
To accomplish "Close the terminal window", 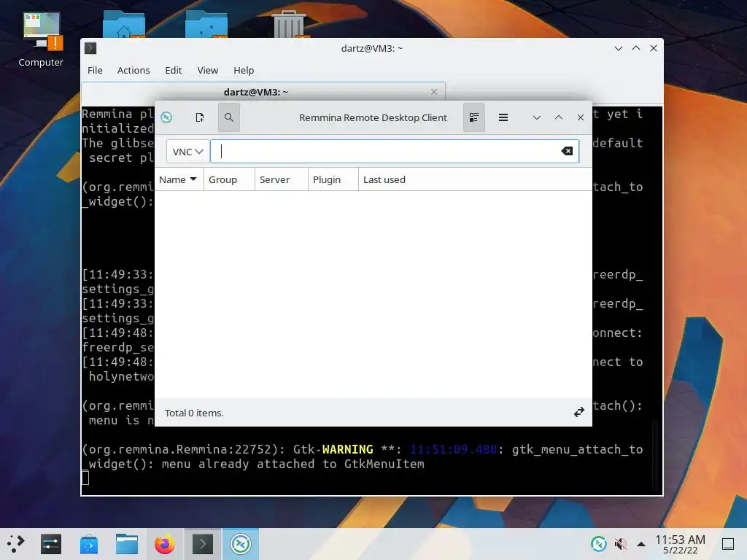I will coord(654,48).
